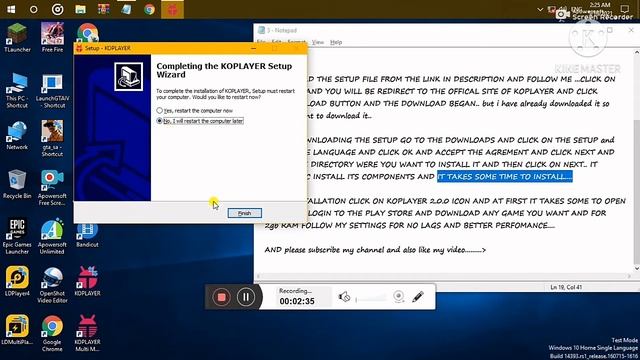Adjust the recorder volume slider
Image resolution: width=640 pixels, height=360 pixels.
[x=371, y=300]
